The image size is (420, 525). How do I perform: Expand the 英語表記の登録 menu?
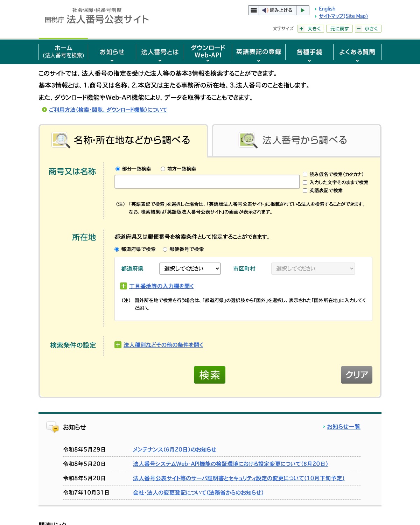coord(259,52)
